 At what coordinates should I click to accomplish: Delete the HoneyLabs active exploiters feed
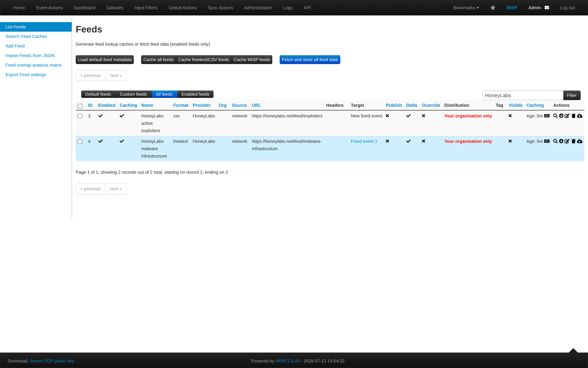(573, 116)
